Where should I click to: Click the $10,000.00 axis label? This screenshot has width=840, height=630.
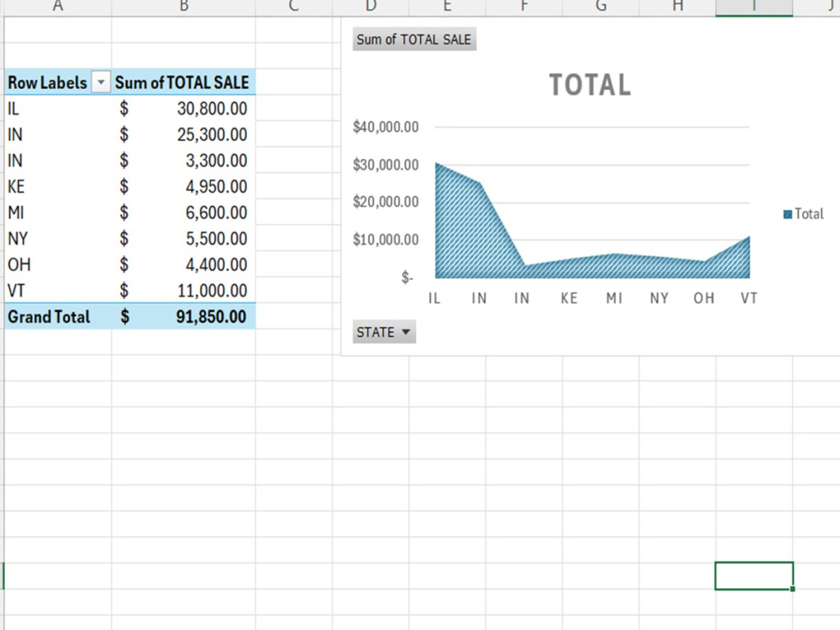(x=386, y=239)
